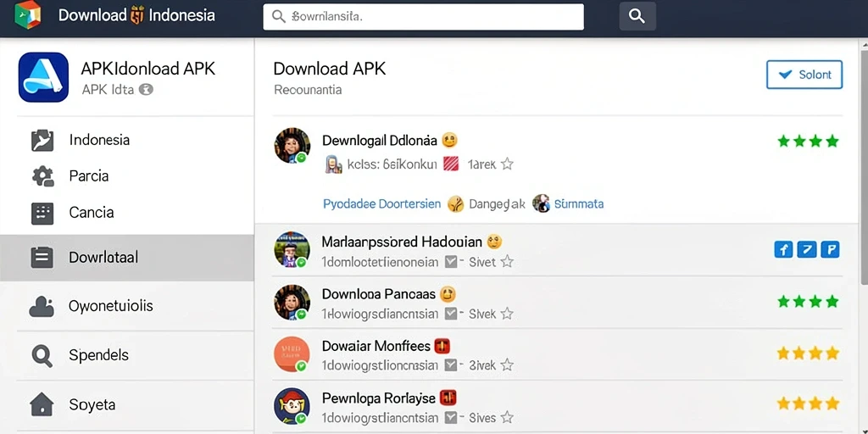This screenshot has width=868, height=434.
Task: Click the middle blue share button
Action: pos(807,250)
